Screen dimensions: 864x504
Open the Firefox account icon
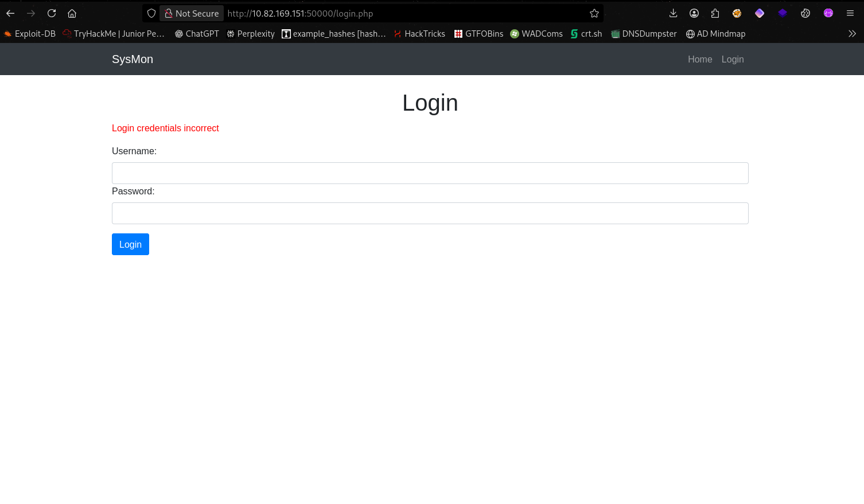pos(694,13)
